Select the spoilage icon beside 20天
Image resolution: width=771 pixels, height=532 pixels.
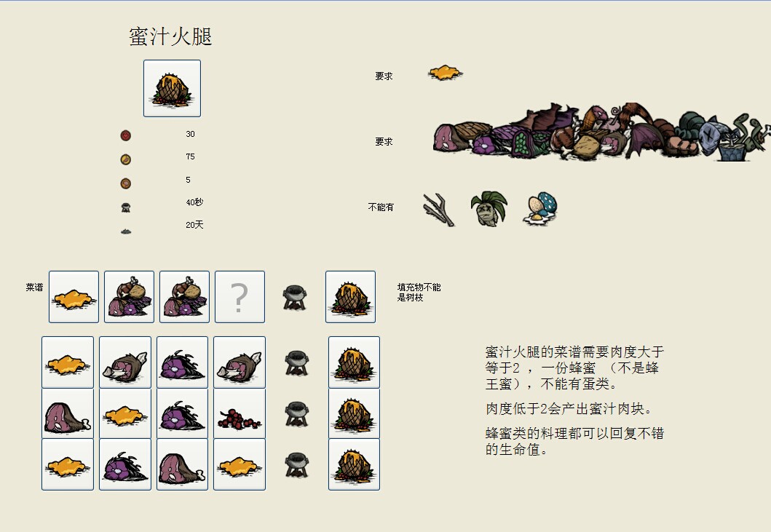tap(126, 231)
